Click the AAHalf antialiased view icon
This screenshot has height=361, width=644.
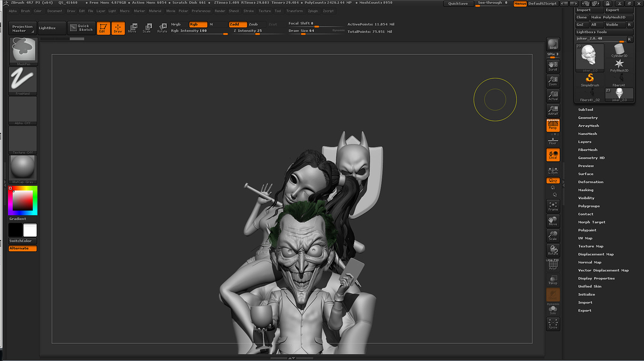click(x=553, y=111)
